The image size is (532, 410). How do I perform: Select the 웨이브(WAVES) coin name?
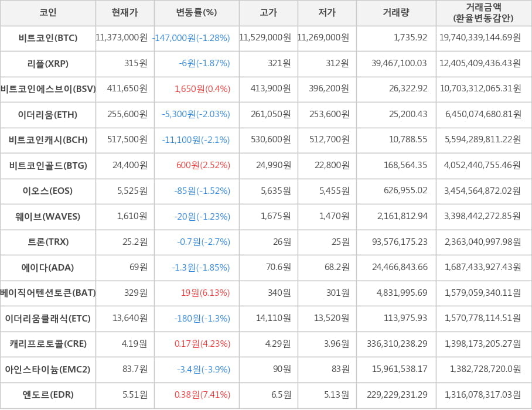(x=48, y=216)
